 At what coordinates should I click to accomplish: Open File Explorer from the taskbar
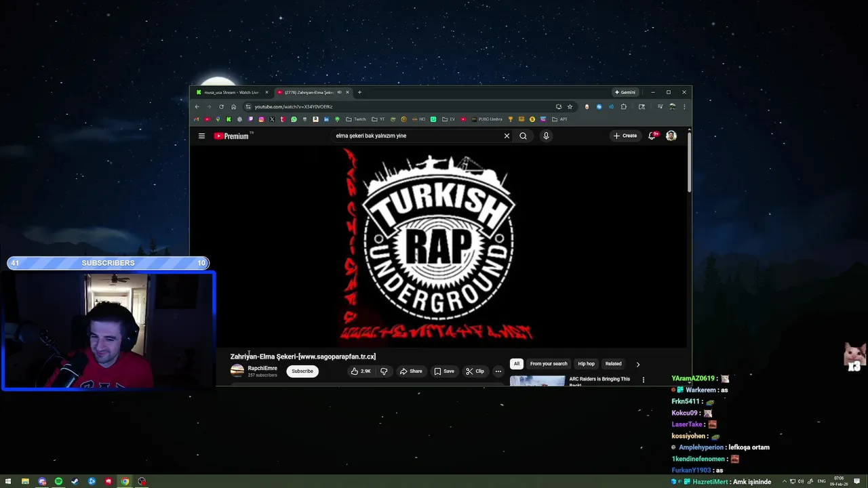[x=25, y=481]
